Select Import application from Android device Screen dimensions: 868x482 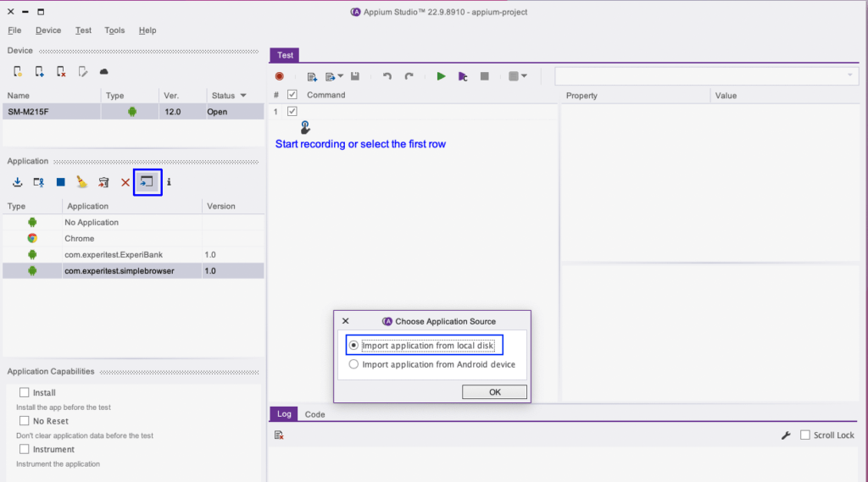[x=353, y=364]
